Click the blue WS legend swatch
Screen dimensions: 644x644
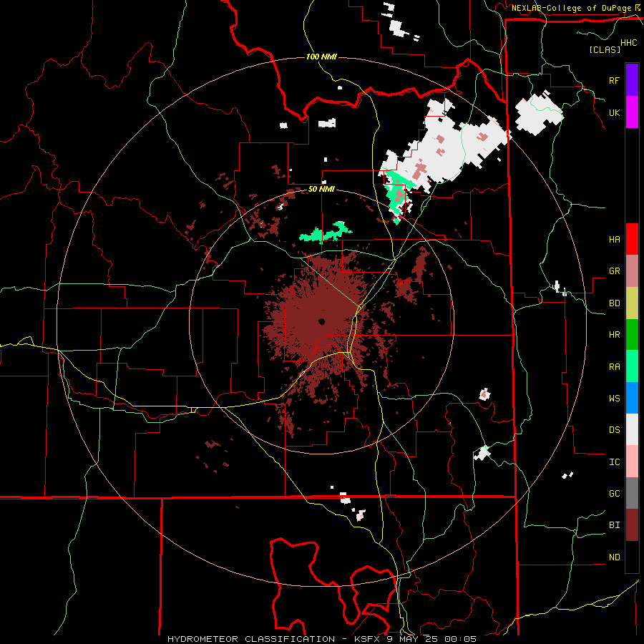click(x=632, y=398)
